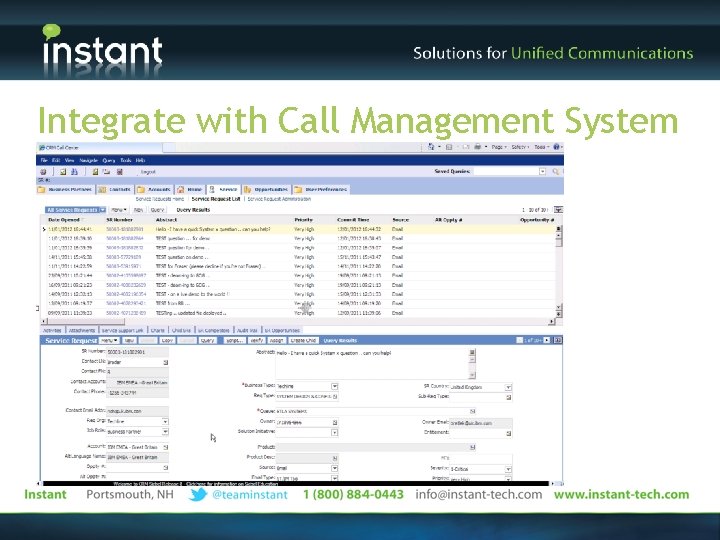The height and width of the screenshot is (540, 720).
Task: Click the Product field pick icon
Action: click(472, 447)
